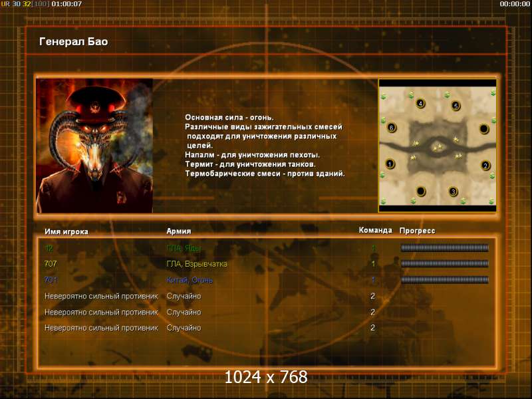Click the double star at the minimap center

[x=438, y=148]
